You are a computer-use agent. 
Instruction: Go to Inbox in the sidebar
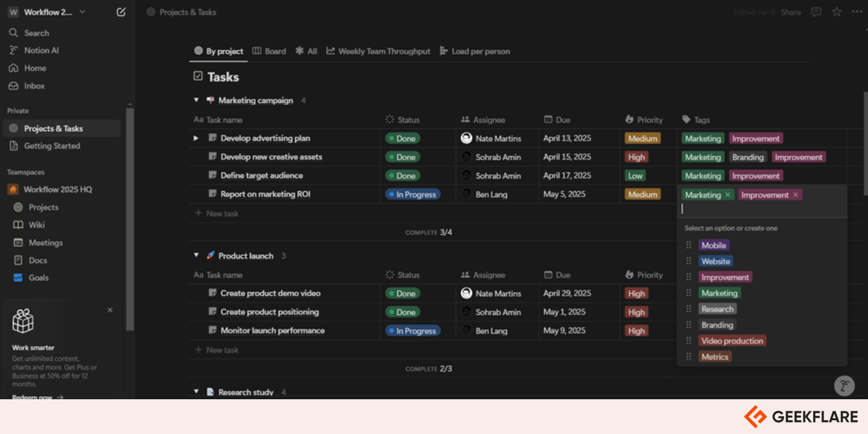[34, 86]
